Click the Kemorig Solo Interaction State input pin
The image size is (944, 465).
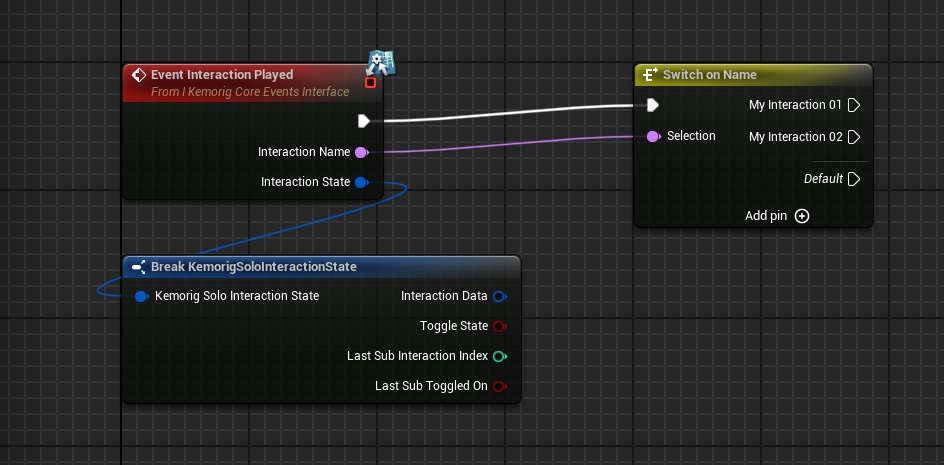coord(141,296)
